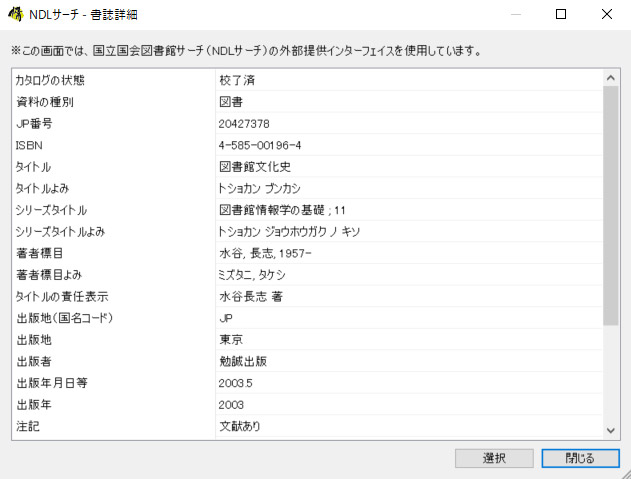Click the 閉じる button

[x=580, y=458]
